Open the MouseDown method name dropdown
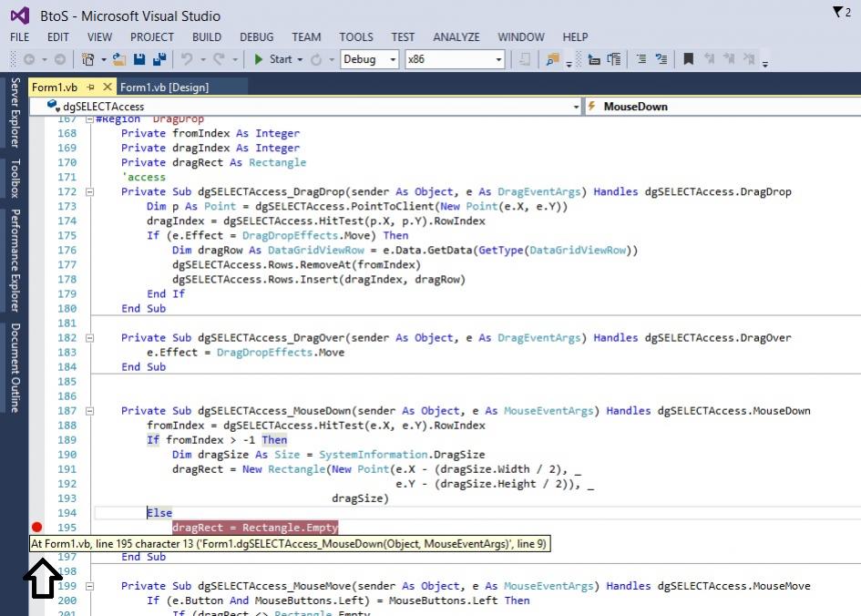 723,107
